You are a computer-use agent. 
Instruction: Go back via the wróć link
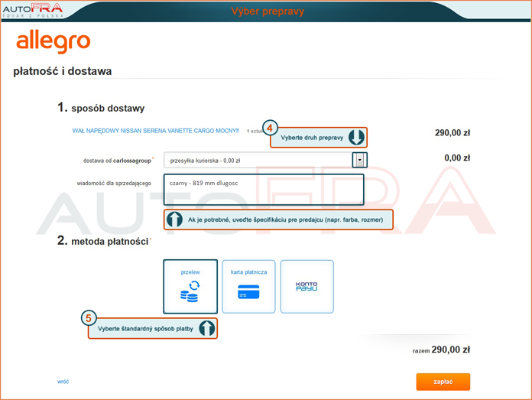63,382
